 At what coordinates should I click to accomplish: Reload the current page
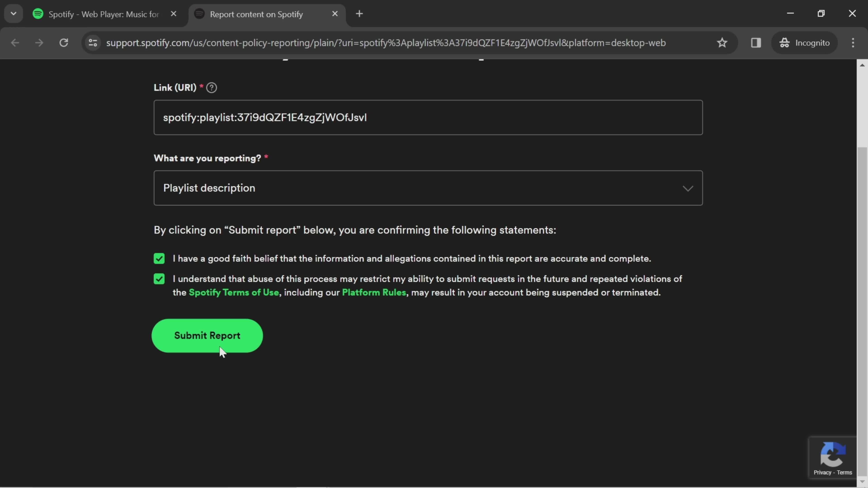pos(64,43)
